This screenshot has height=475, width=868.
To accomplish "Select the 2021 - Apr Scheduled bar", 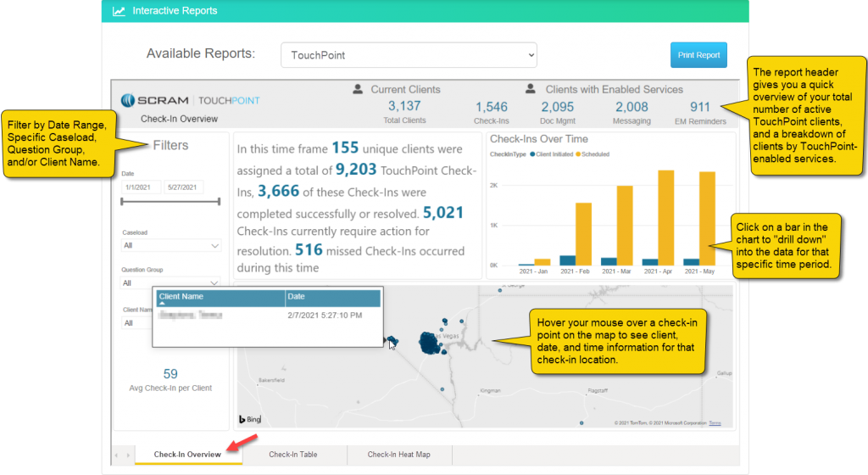I will [666, 218].
